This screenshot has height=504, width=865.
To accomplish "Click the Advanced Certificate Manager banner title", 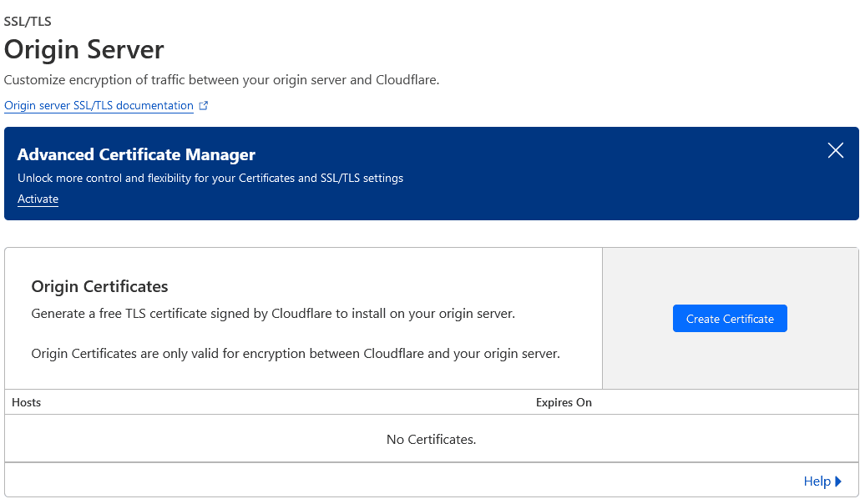I will point(136,154).
